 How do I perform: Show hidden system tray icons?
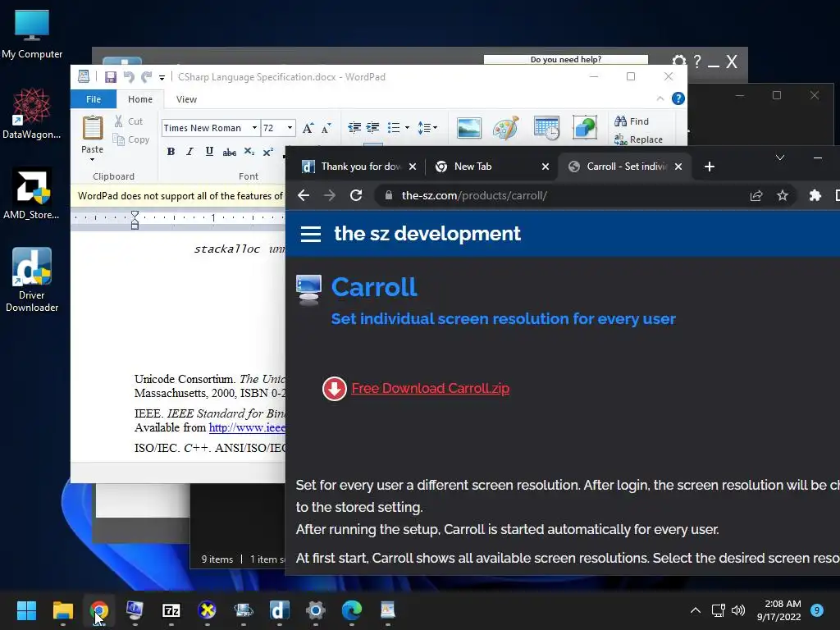(695, 610)
